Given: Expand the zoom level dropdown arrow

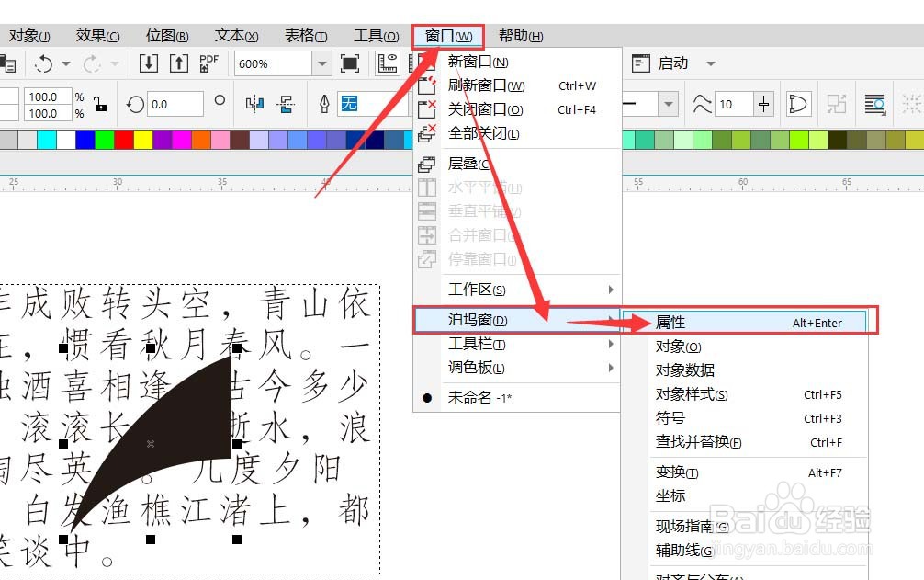Looking at the screenshot, I should [321, 63].
